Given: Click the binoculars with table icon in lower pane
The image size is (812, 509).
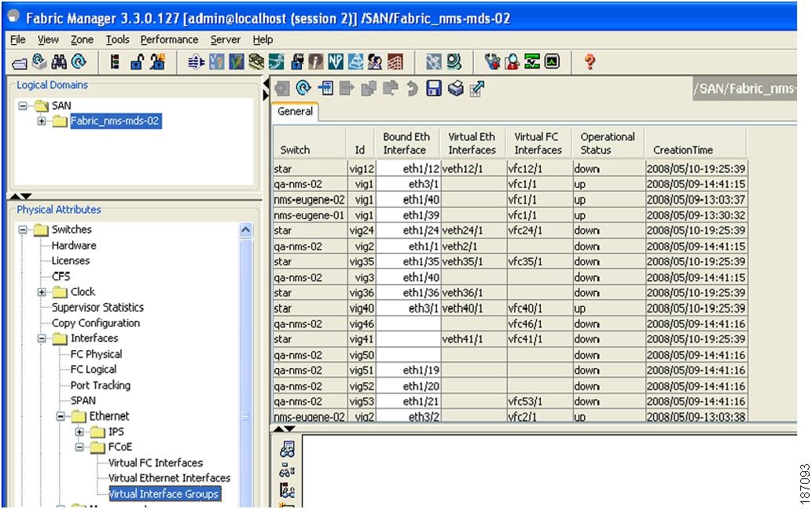Looking at the screenshot, I should [288, 449].
